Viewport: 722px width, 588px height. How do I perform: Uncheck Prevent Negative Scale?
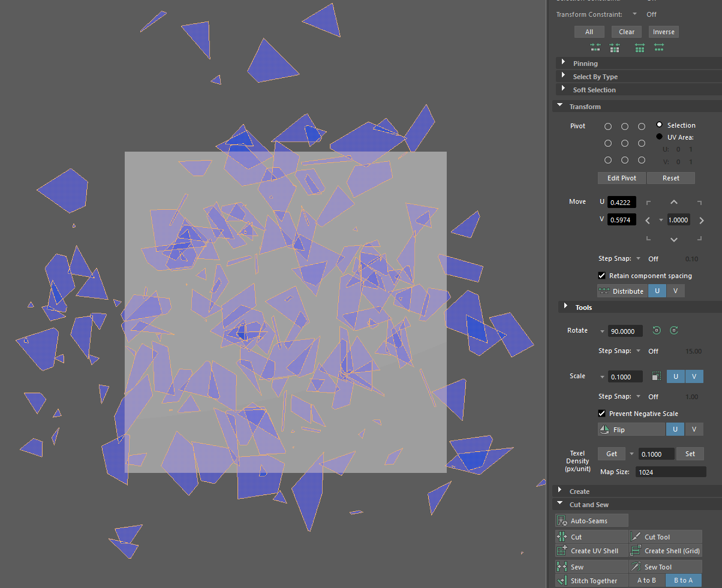point(602,414)
